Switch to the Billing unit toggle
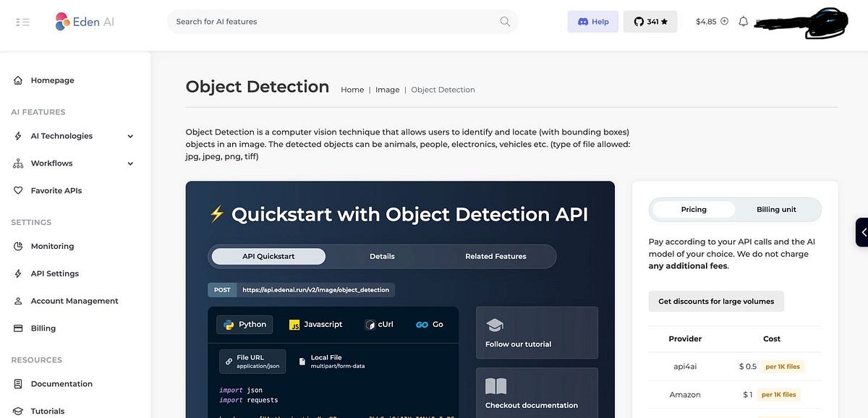The width and height of the screenshot is (868, 418). click(776, 209)
